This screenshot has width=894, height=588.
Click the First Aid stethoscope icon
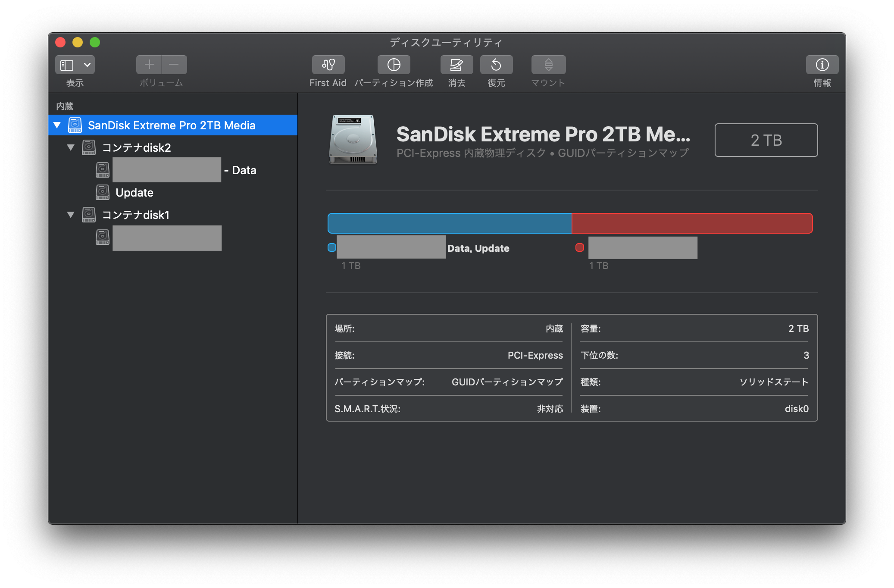[328, 65]
